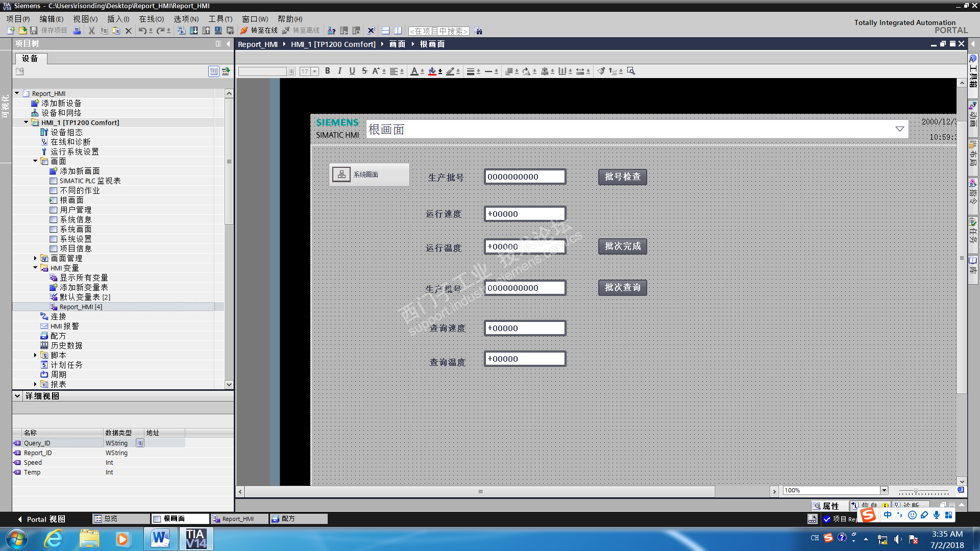Expand the 画面管理 tree node
Screen dimensions: 980x551
pos(35,258)
